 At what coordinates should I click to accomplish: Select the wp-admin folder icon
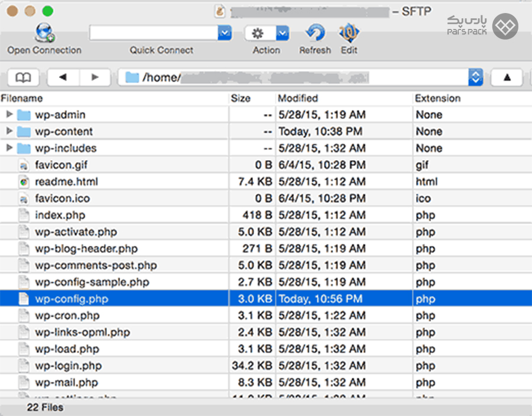pos(24,115)
